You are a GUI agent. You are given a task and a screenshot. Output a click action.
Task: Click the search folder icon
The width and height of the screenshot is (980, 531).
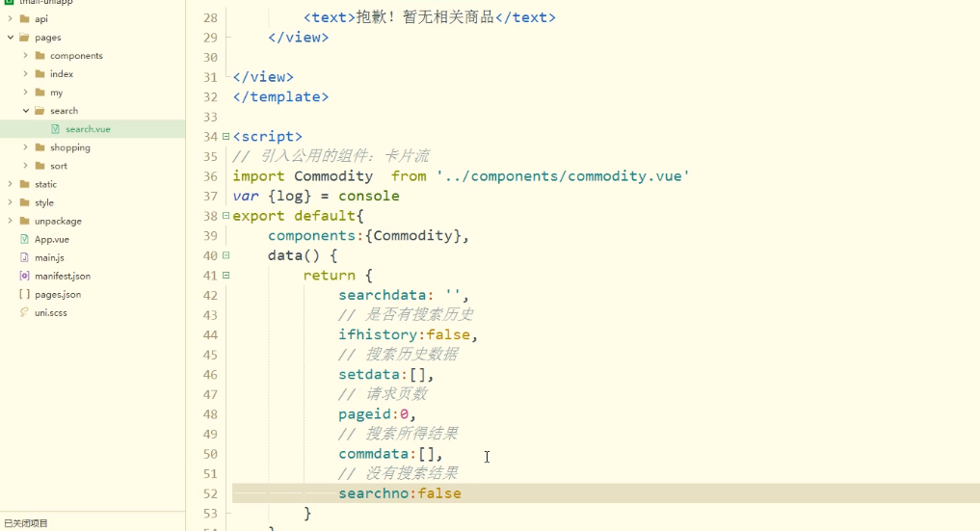(x=40, y=111)
